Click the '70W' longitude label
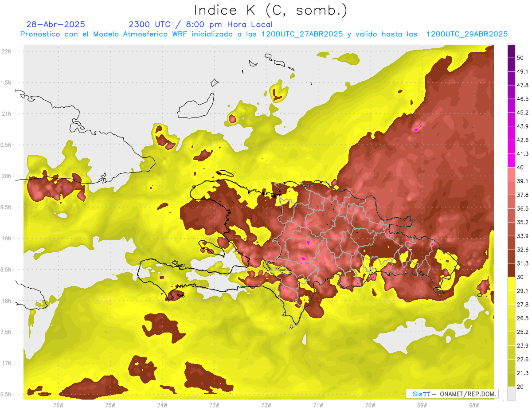The height and width of the screenshot is (411, 532). tap(370, 405)
